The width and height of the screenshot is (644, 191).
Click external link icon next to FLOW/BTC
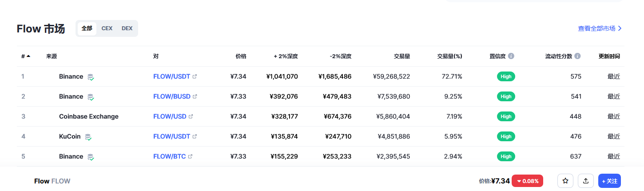pos(190,156)
